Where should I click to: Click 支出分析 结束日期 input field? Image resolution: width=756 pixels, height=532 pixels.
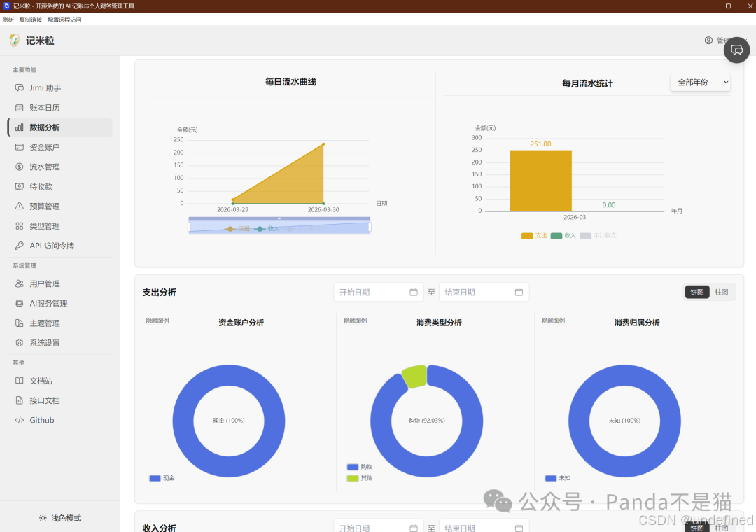click(484, 293)
